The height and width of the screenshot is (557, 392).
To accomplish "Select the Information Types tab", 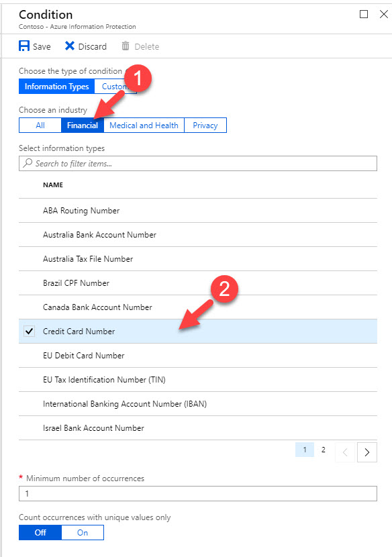I will point(56,86).
